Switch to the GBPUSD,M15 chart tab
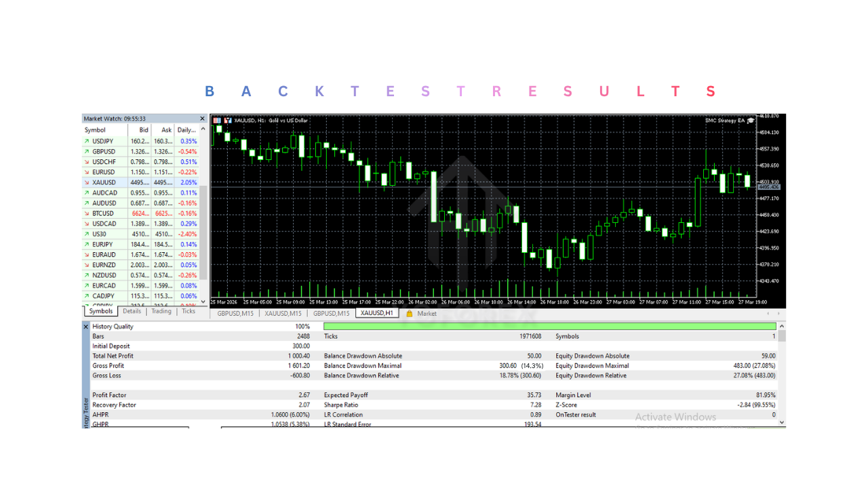The height and width of the screenshot is (488, 868). [235, 313]
